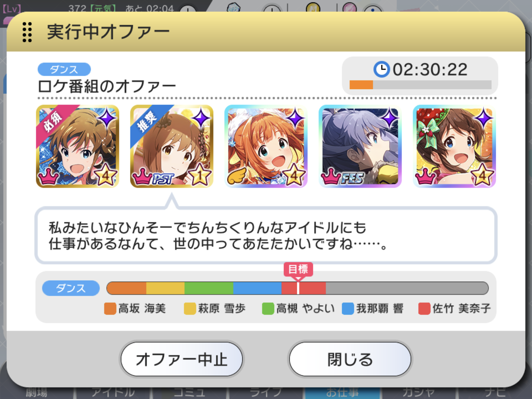This screenshot has width=532, height=399.
Task: Select the Minako Satake strawberry hat card
Action: [454, 146]
